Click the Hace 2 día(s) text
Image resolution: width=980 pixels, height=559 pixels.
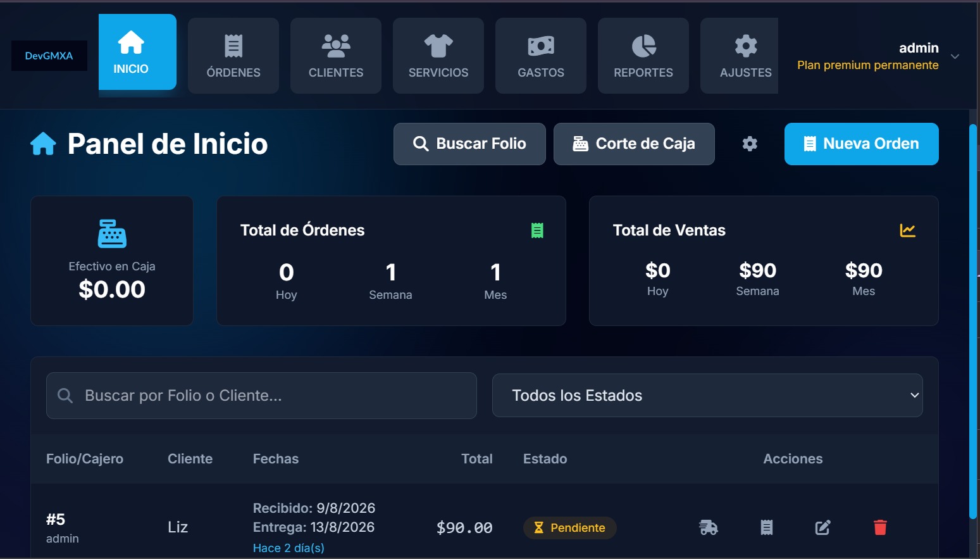[288, 548]
